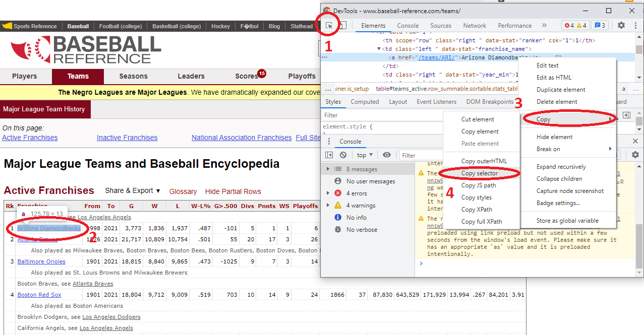Open the Event Listeners tab

[436, 102]
